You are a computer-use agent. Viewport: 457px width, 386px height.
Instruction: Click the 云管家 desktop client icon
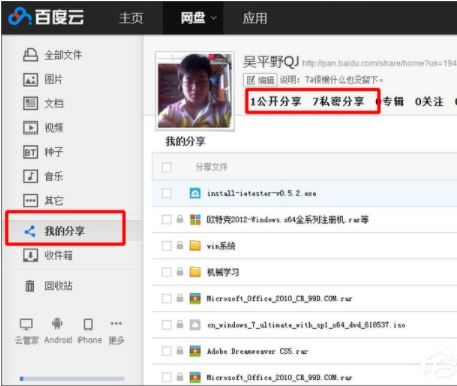(26, 324)
